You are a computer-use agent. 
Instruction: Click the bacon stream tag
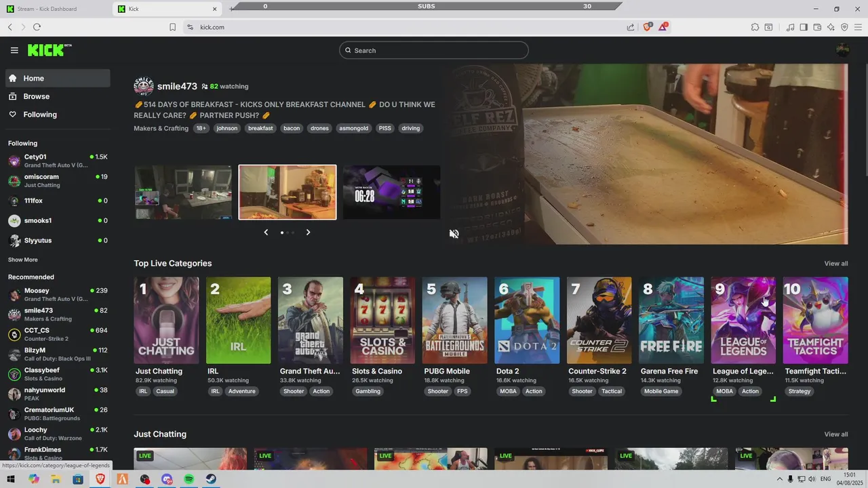coord(292,128)
